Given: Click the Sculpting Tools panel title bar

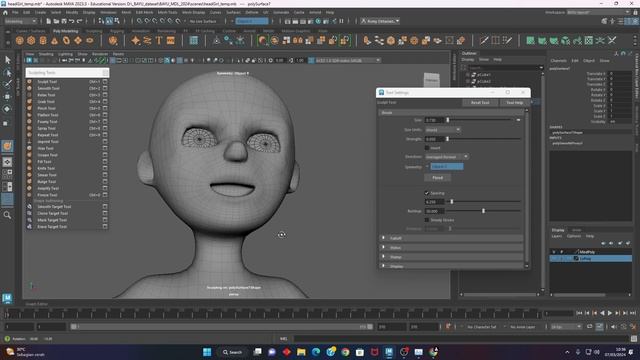Looking at the screenshot, I should click(x=67, y=73).
